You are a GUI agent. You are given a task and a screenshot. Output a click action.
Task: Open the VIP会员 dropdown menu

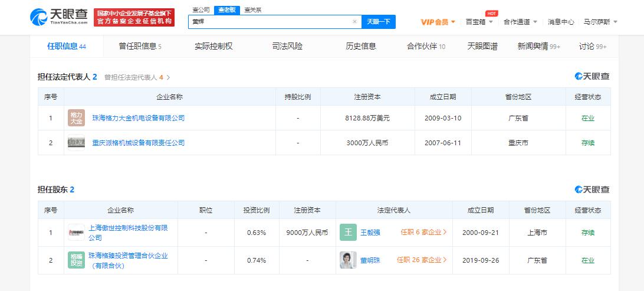(x=438, y=22)
